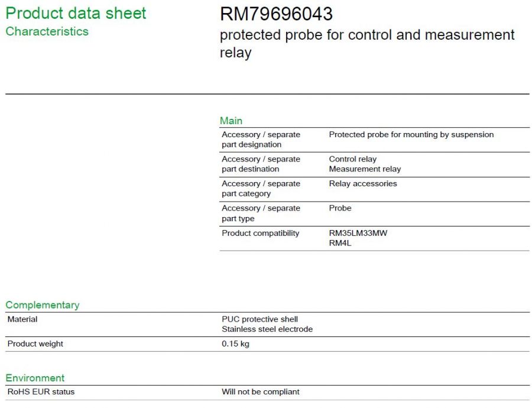
Task: Select the 'Accessory / separate part type' label
Action: (261, 213)
